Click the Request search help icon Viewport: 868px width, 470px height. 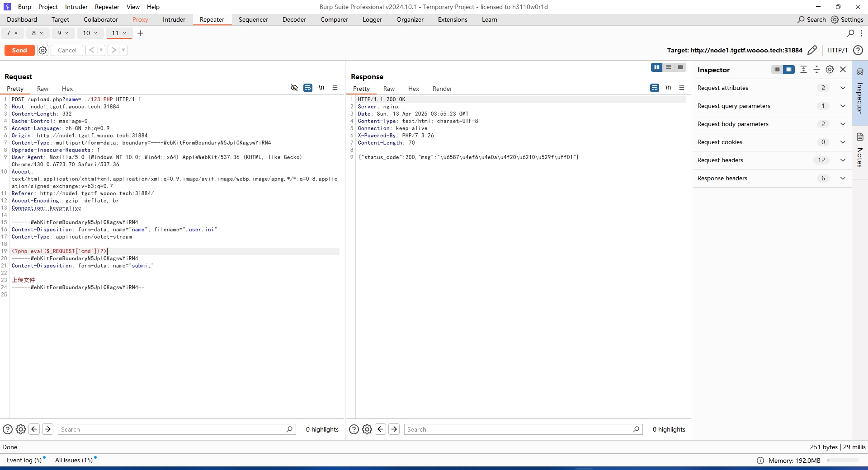click(8, 429)
